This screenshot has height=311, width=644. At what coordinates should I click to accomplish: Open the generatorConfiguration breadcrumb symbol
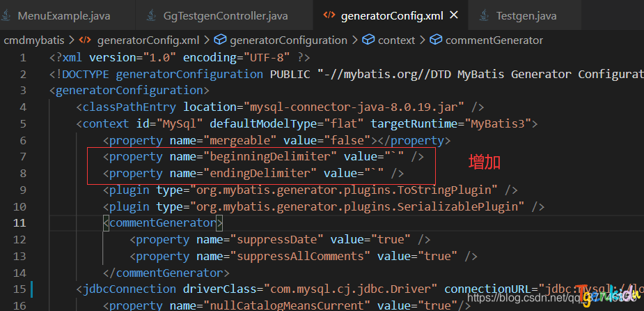coord(288,40)
